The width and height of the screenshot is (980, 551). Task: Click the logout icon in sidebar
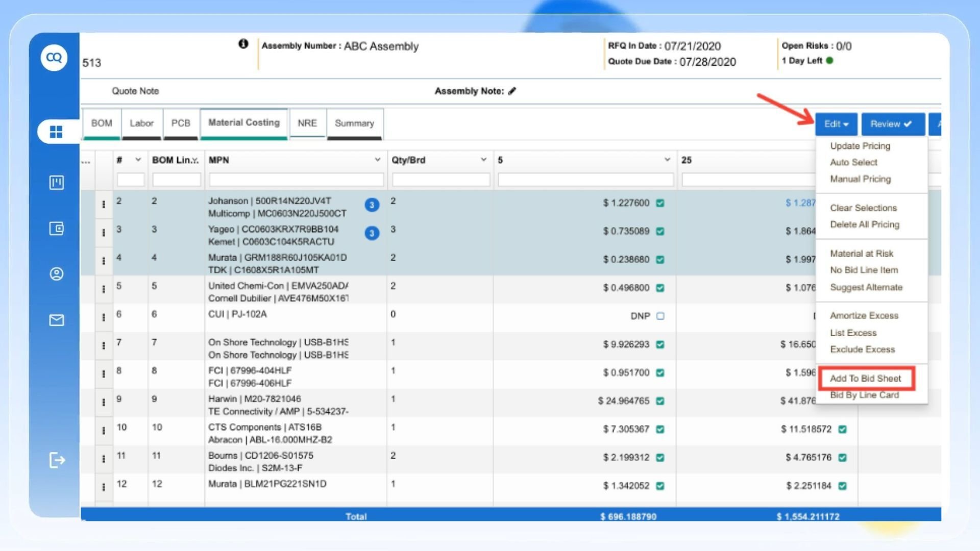pyautogui.click(x=57, y=460)
